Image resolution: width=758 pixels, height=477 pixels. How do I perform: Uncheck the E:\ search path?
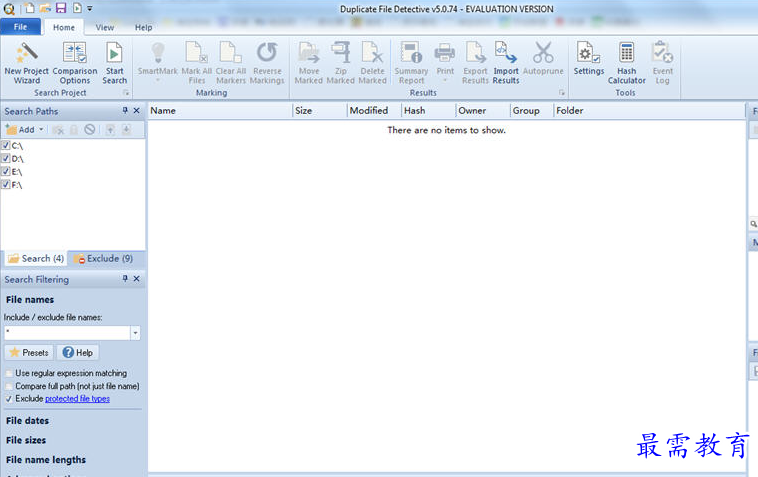click(x=6, y=171)
